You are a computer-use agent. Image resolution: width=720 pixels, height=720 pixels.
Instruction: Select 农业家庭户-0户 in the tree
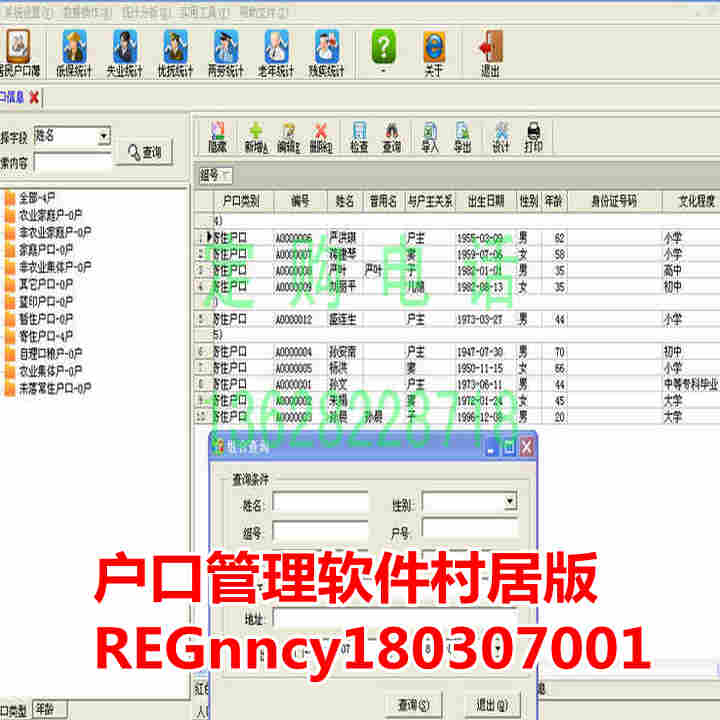tap(50, 215)
